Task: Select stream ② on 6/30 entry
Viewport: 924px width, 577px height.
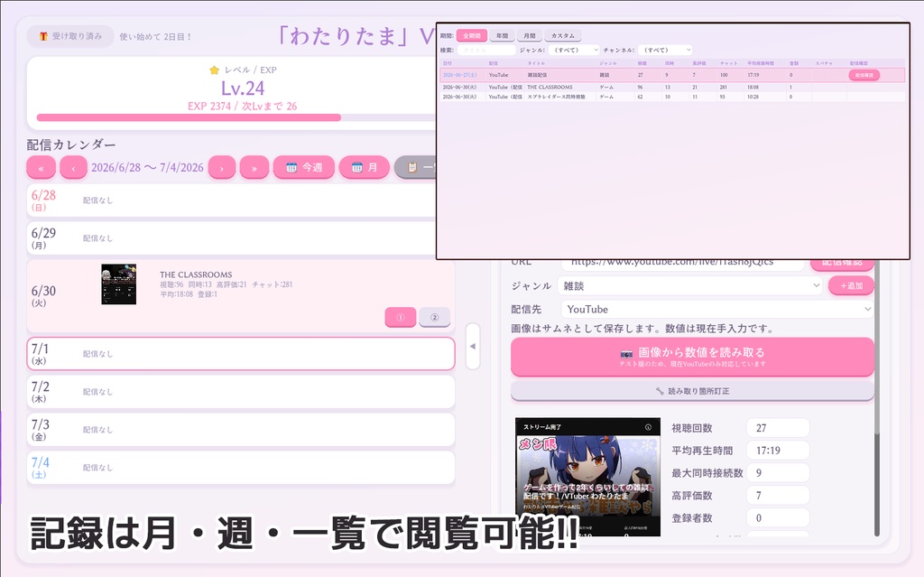Action: [434, 318]
